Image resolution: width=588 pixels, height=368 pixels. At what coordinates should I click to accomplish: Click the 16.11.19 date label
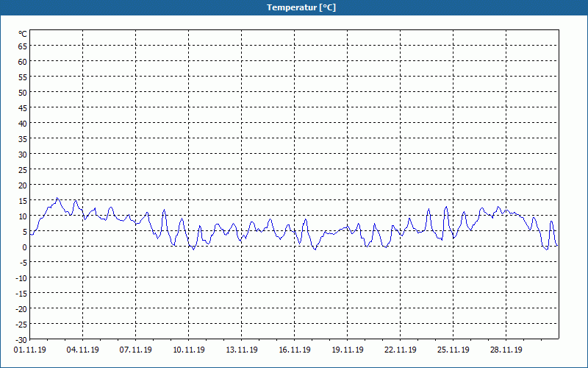[295, 350]
